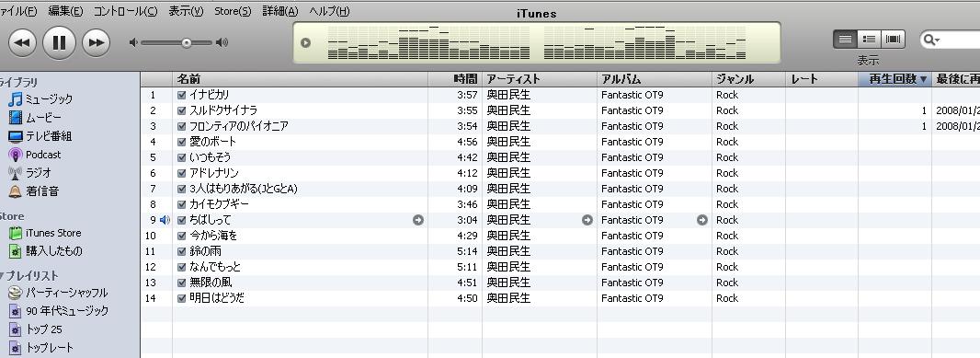This screenshot has height=358, width=980.
Task: Click the store arrow beside ちばしって album
Action: coord(701,220)
